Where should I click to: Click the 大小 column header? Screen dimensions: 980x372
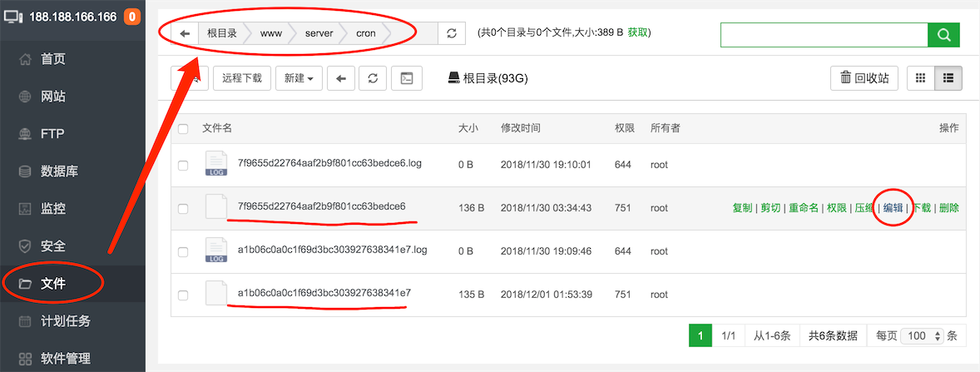click(468, 128)
